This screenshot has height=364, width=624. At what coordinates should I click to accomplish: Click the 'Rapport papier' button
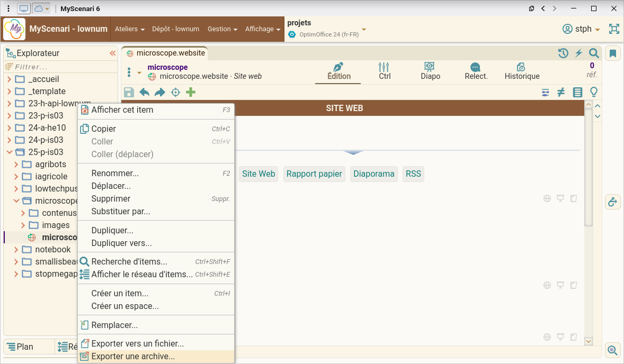point(314,174)
